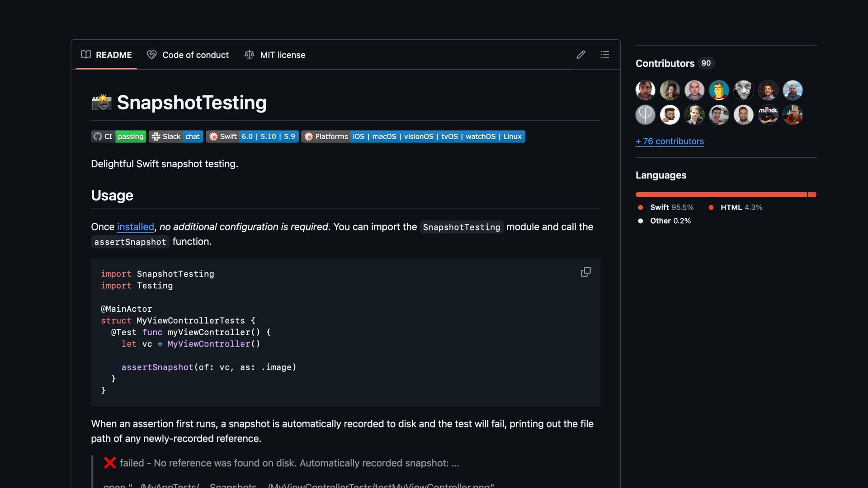Click the red Swift segment of the language bar
This screenshot has height=488, width=868.
pos(721,195)
